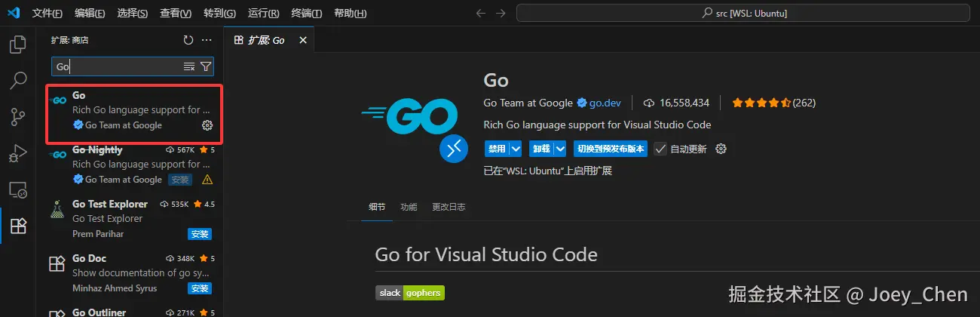The image size is (980, 317).
Task: Select the Extensions view icon
Action: pos(17,226)
